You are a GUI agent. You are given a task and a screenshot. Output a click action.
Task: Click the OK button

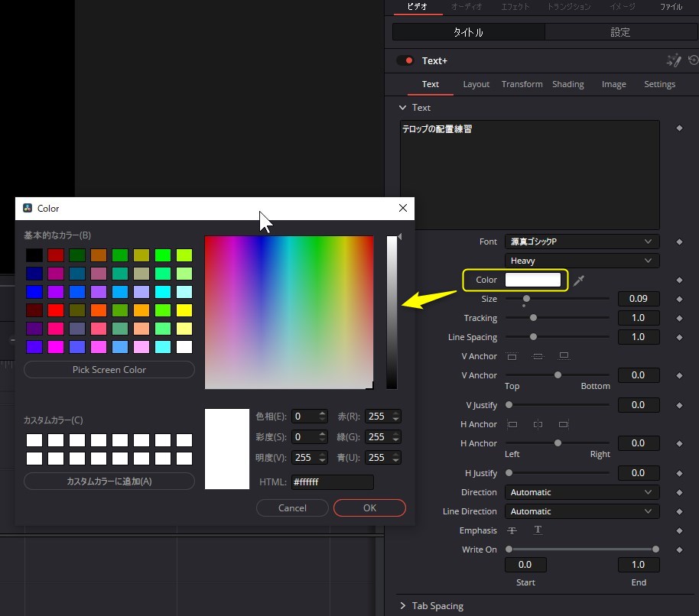pos(369,507)
